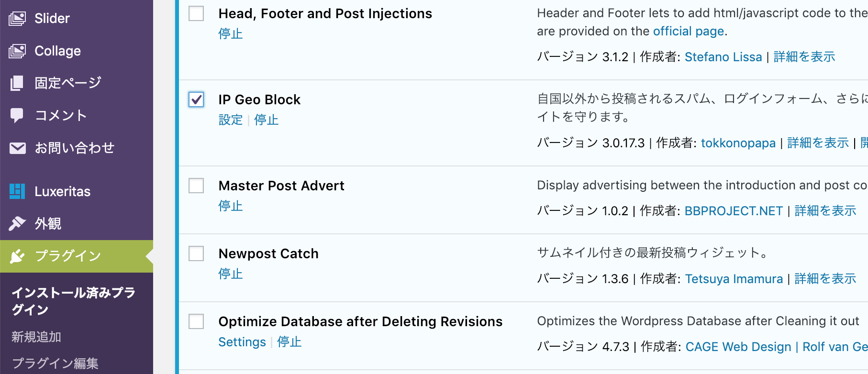868x374 pixels.
Task: Visit author Stefano Lissa link
Action: pyautogui.click(x=723, y=57)
